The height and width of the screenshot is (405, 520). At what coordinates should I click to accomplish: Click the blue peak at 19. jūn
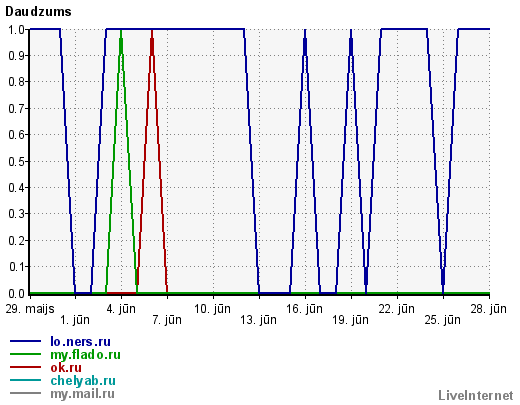coord(351,31)
